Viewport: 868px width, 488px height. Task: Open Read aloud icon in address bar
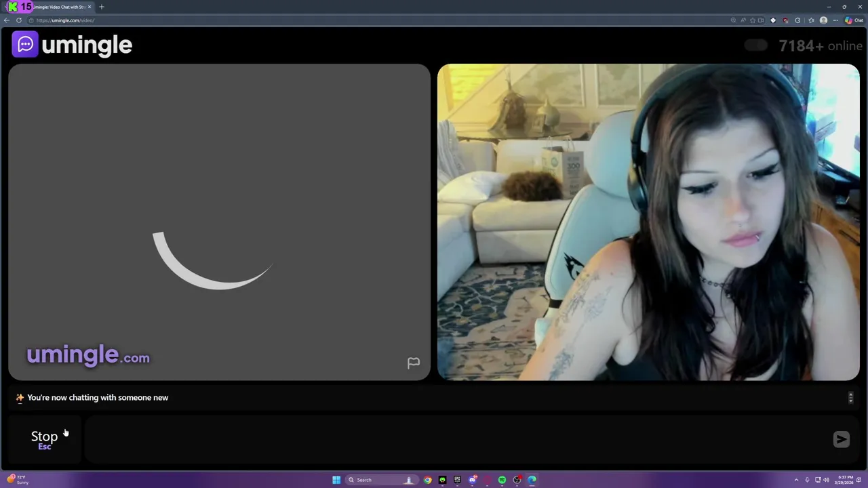[743, 20]
